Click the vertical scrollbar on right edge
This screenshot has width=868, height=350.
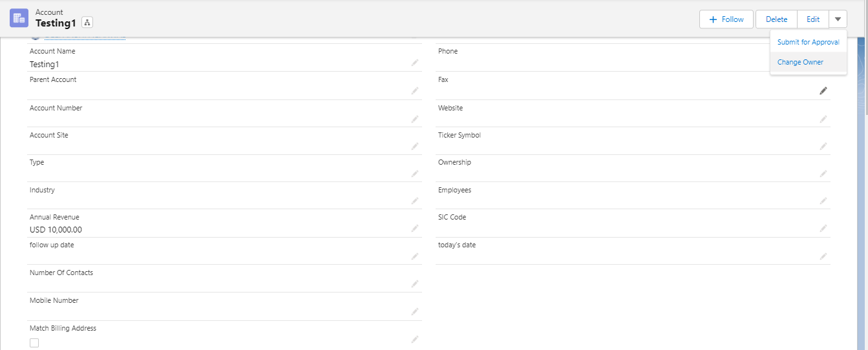863,194
